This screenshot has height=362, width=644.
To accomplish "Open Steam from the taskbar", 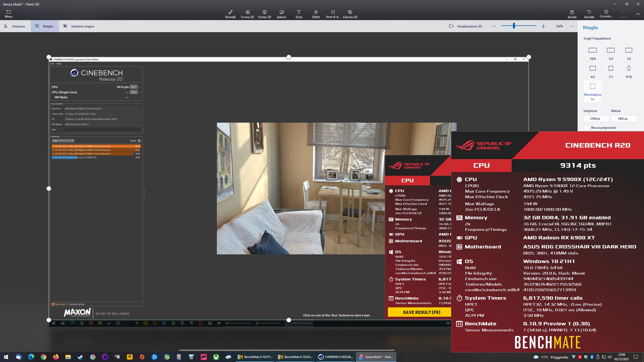I will pos(80,357).
